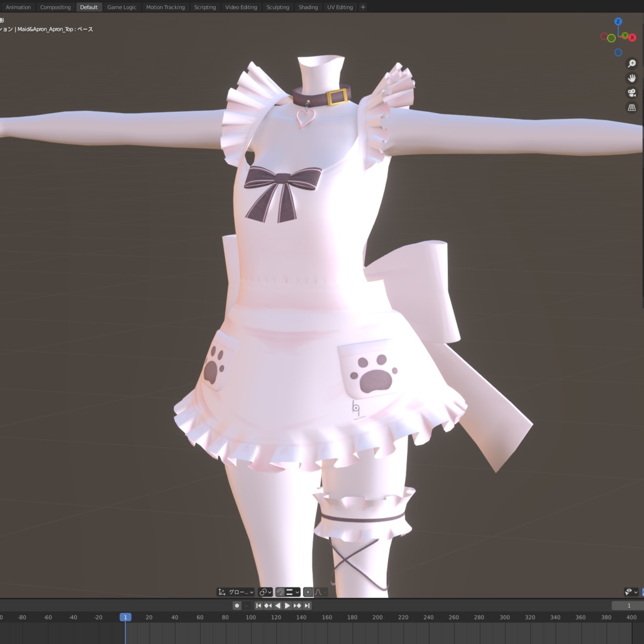Click the blue Z axis on navigation gizmo

point(618,22)
